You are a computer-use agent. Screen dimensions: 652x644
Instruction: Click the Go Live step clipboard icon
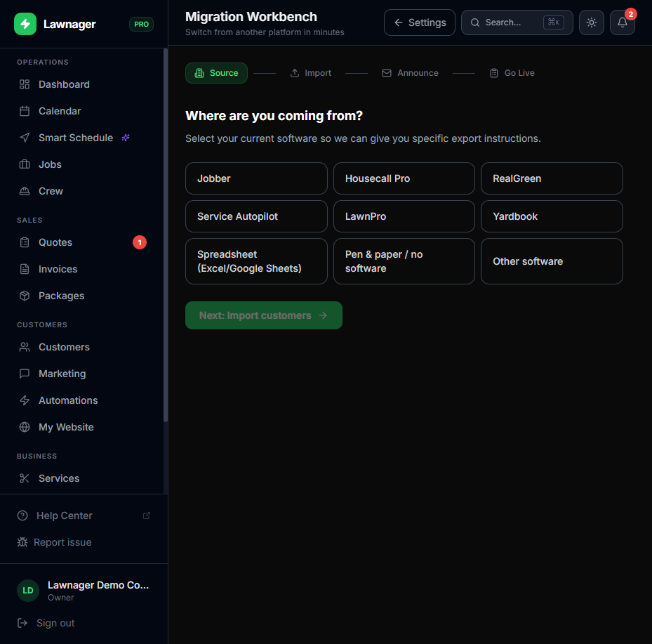coord(493,73)
